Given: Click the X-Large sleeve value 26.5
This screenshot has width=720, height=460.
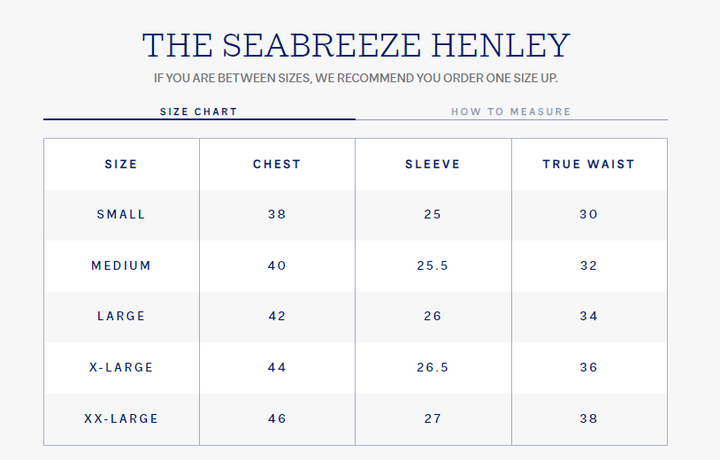Looking at the screenshot, I should click(433, 367).
